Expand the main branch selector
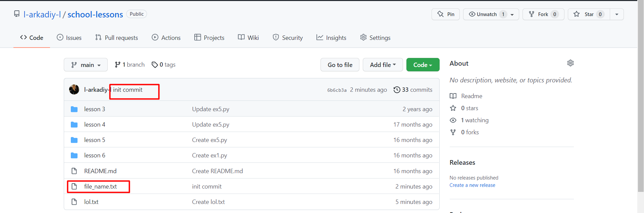This screenshot has width=644, height=213. (x=86, y=65)
